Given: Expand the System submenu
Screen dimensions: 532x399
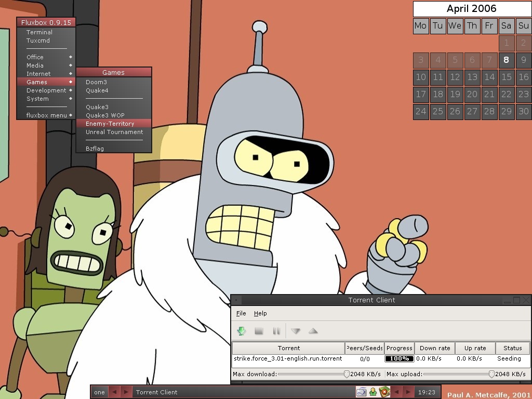Looking at the screenshot, I should [x=46, y=99].
